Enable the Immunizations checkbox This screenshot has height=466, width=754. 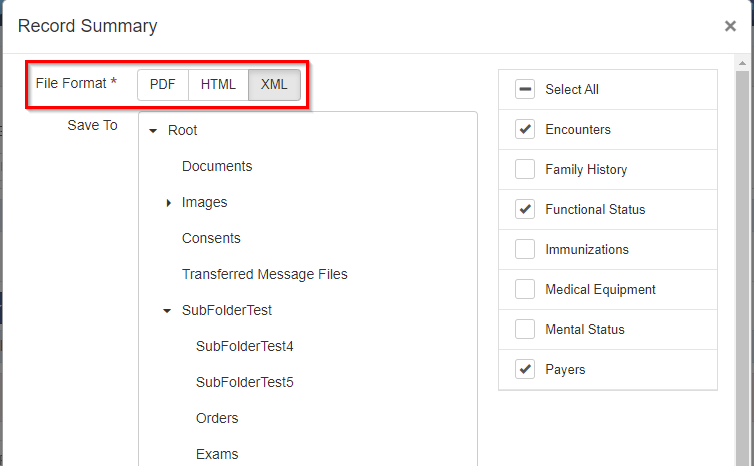pyautogui.click(x=525, y=249)
